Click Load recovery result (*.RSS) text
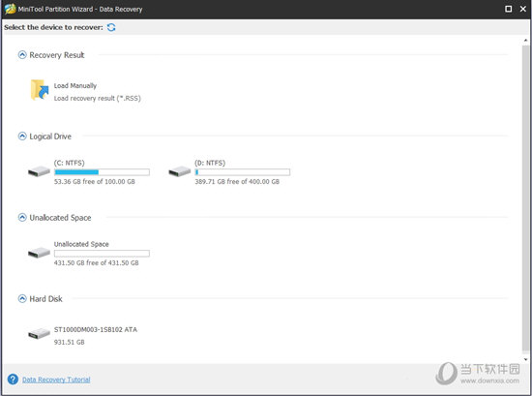The width and height of the screenshot is (532, 396). click(x=98, y=98)
